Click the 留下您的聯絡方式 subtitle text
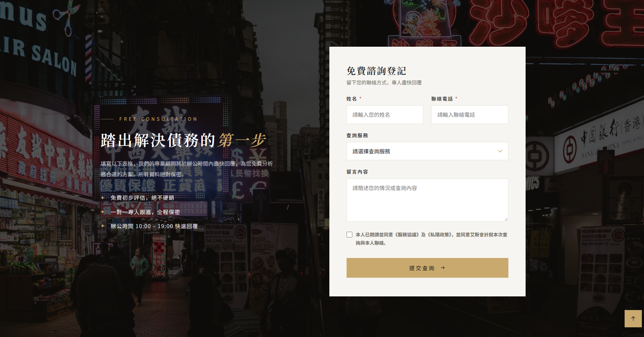Screen dimensions: 644x337 384,83
